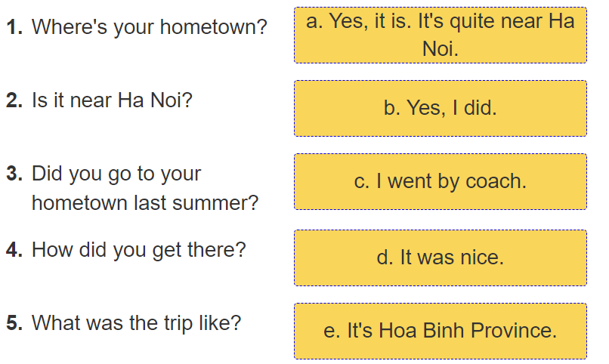Click the number 4 question label
The height and width of the screenshot is (364, 609).
click(14, 249)
